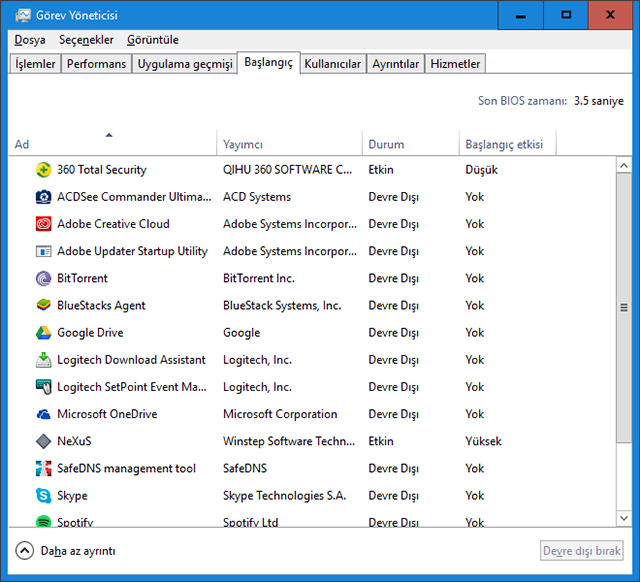Image resolution: width=640 pixels, height=582 pixels.
Task: Click the 360 Total Security icon
Action: pyautogui.click(x=43, y=170)
